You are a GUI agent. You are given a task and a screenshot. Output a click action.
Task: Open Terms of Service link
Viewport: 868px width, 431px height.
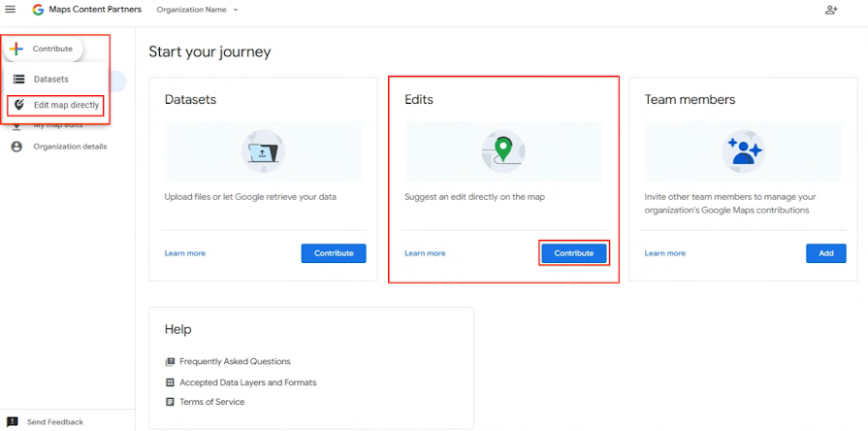click(x=212, y=402)
